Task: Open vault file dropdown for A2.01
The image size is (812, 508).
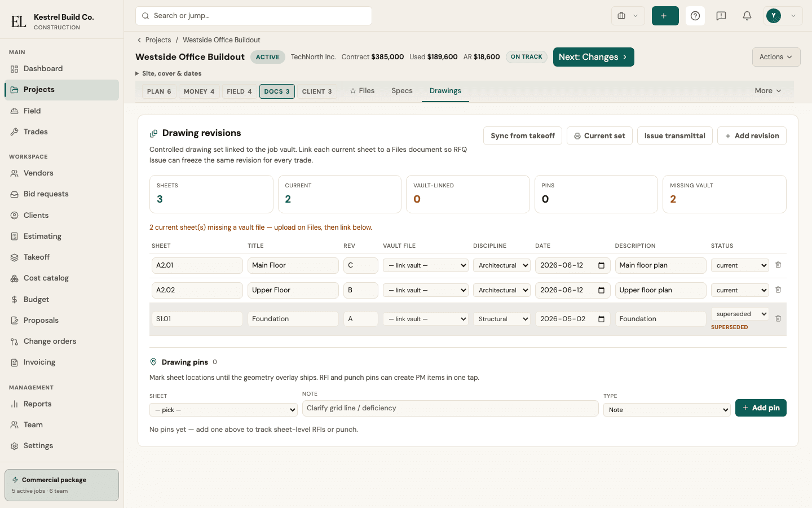Action: click(x=426, y=265)
